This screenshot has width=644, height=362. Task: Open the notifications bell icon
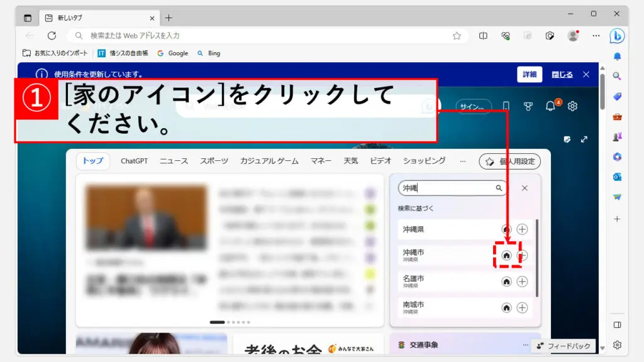pyautogui.click(x=551, y=106)
